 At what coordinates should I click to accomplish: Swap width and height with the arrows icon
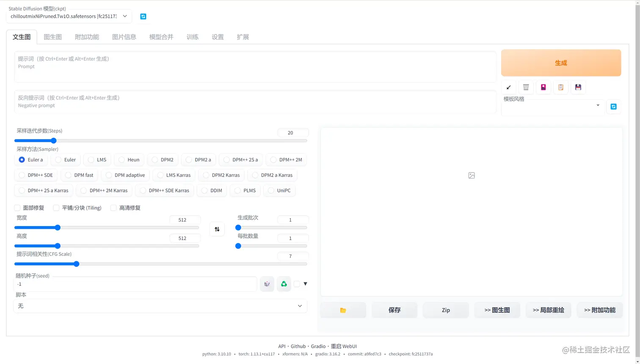(x=217, y=229)
